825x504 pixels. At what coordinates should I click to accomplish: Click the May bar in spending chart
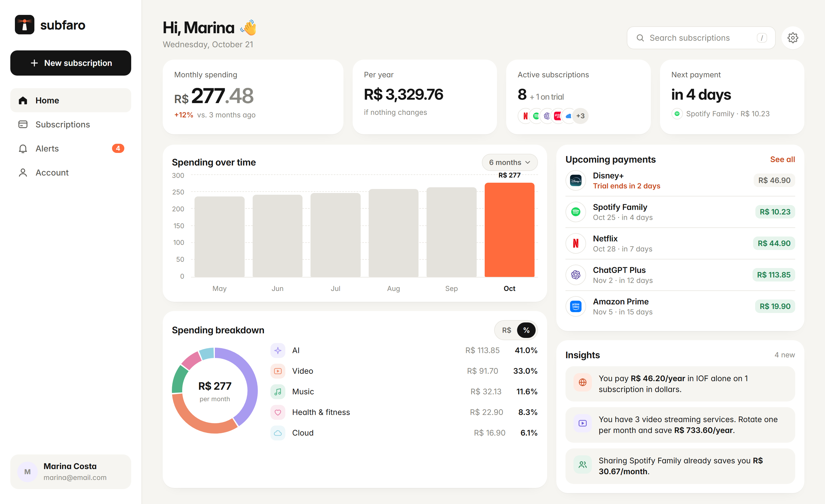point(219,237)
